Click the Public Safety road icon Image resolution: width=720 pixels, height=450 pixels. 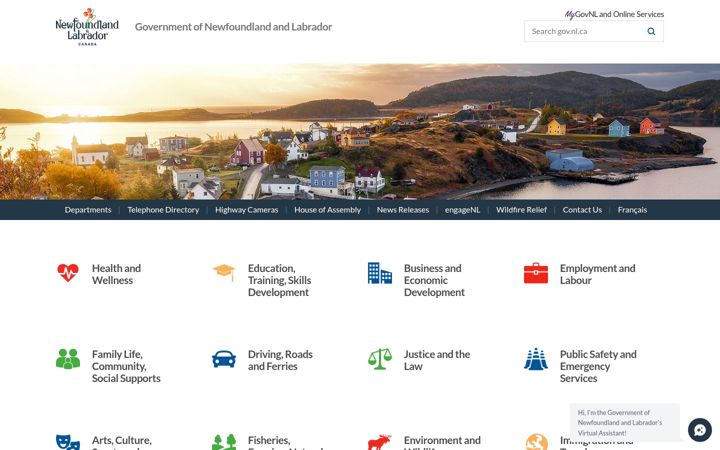click(536, 359)
